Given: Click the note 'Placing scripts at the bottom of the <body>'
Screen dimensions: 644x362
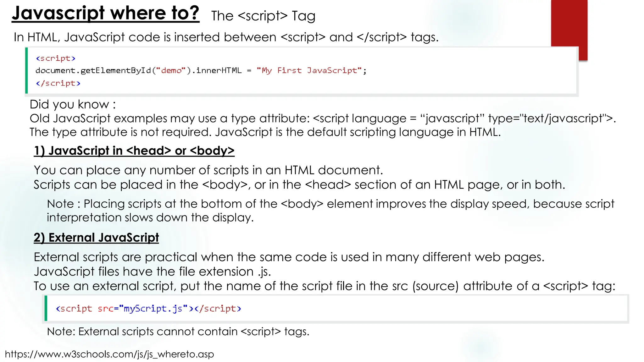Looking at the screenshot, I should (330, 204).
